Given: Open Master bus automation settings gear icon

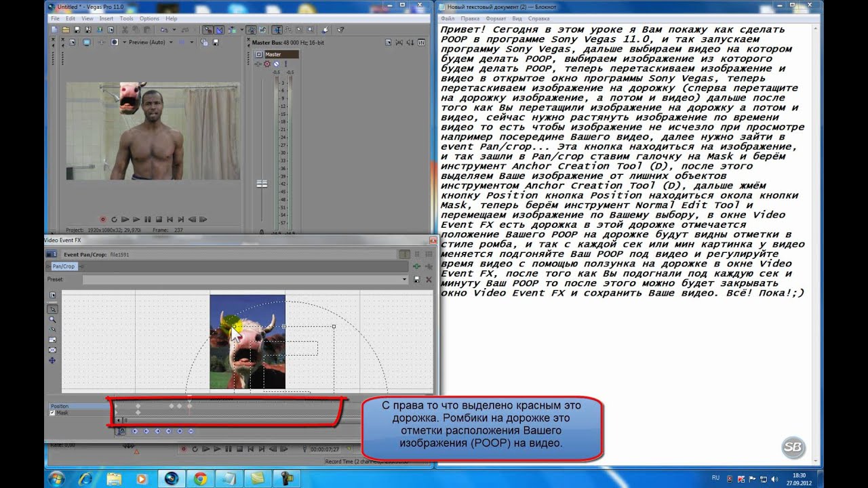Looking at the screenshot, I should pos(267,64).
